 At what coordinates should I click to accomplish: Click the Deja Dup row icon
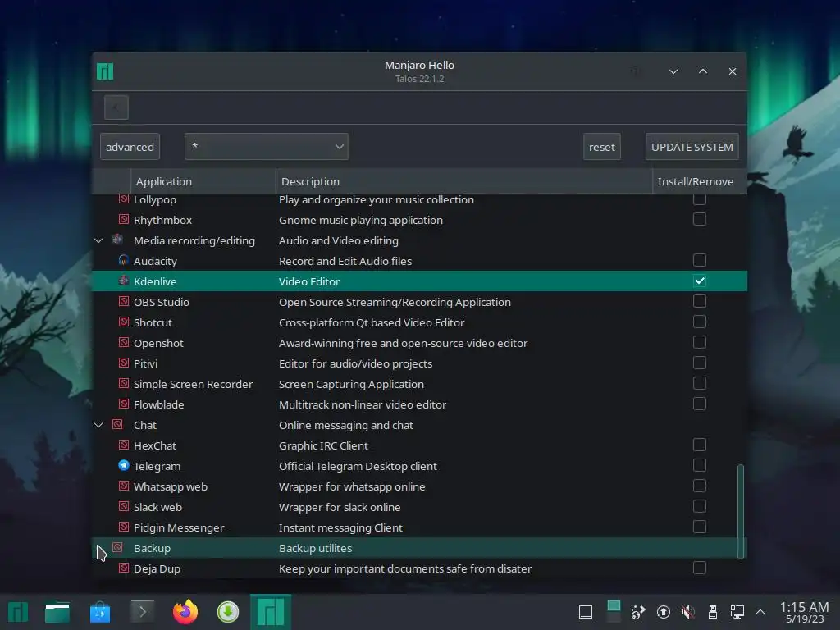click(123, 568)
